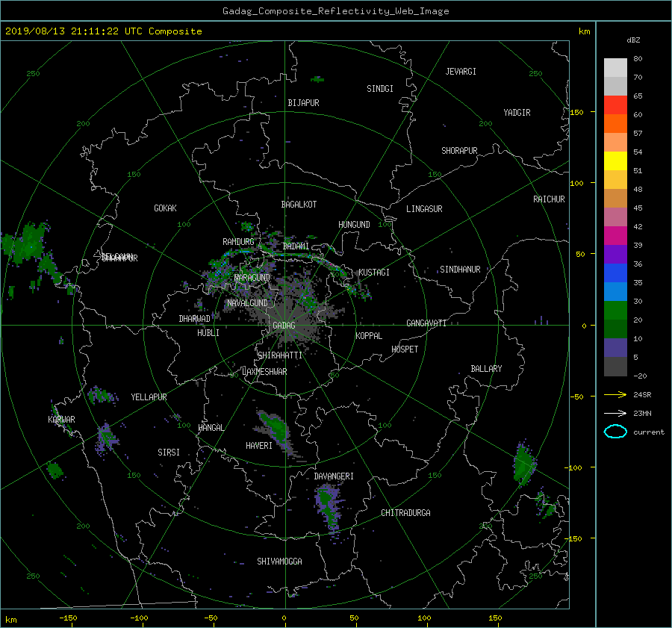Click the GADAG radar center label
The image size is (672, 628).
[284, 326]
